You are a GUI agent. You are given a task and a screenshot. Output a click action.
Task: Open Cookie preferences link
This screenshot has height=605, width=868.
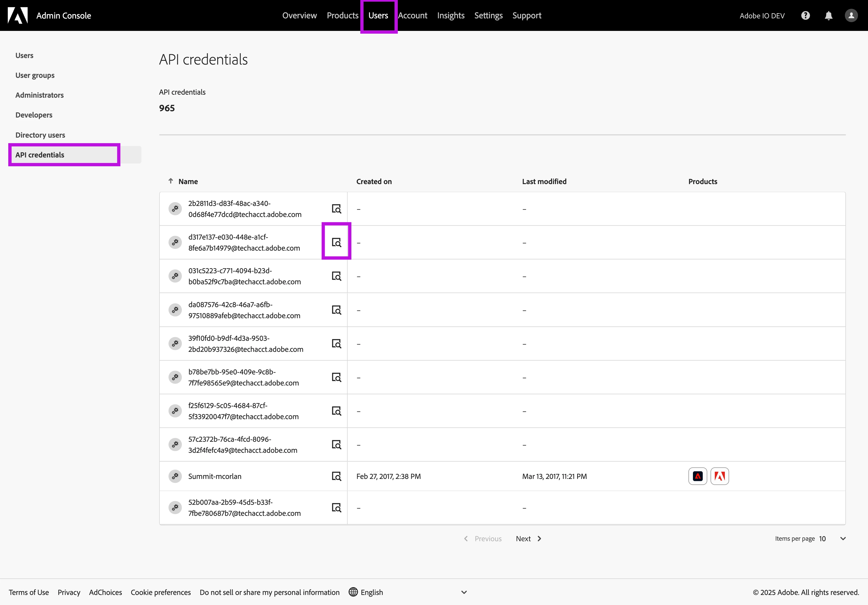(x=161, y=592)
